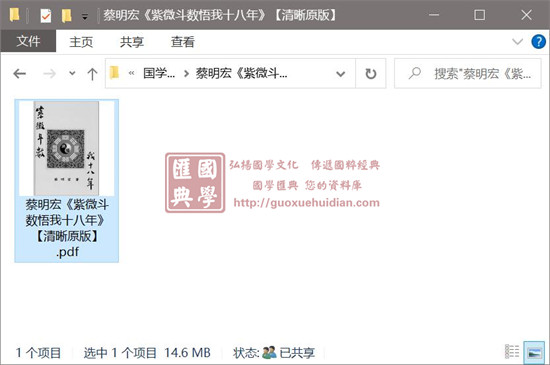Click the New folder icon in title bar
The image size is (550, 365).
click(66, 15)
